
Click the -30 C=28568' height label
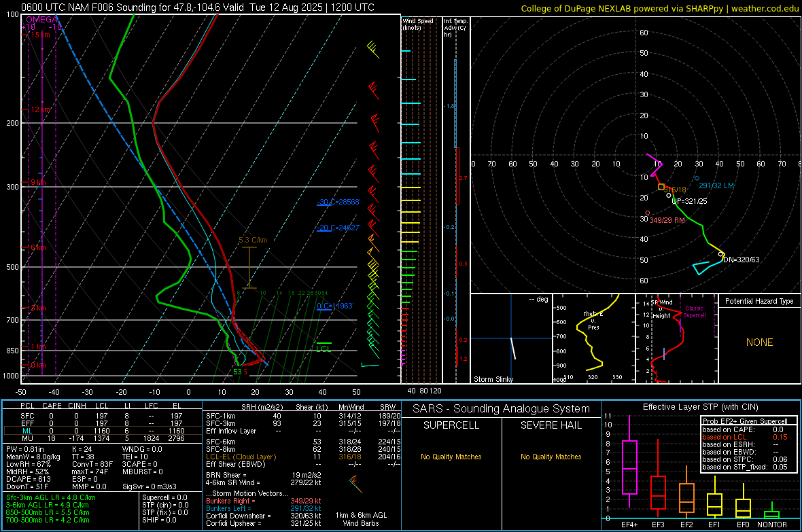tap(338, 202)
